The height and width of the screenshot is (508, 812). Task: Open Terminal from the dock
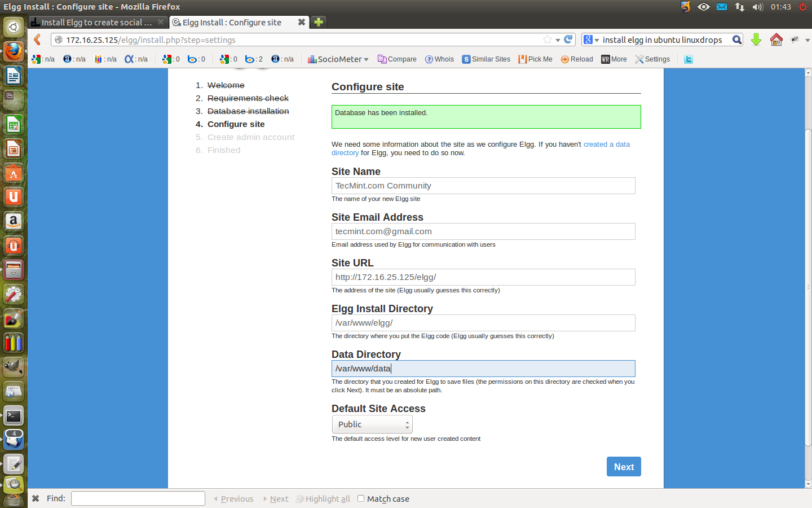pos(14,416)
